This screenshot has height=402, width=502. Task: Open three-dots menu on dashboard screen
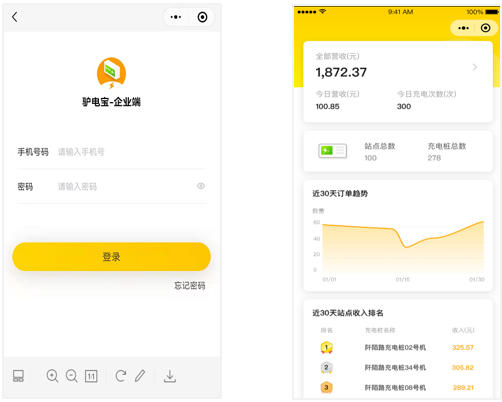[x=463, y=28]
